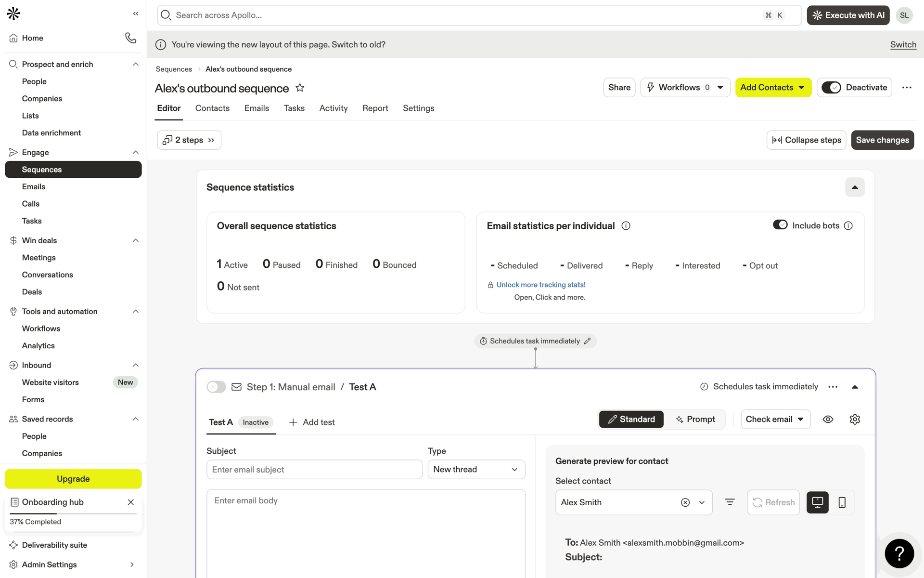Clear selected contact Alex Smith

pos(685,502)
